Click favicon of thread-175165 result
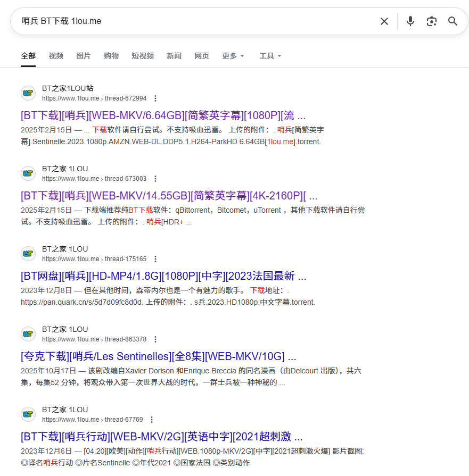 coord(28,254)
